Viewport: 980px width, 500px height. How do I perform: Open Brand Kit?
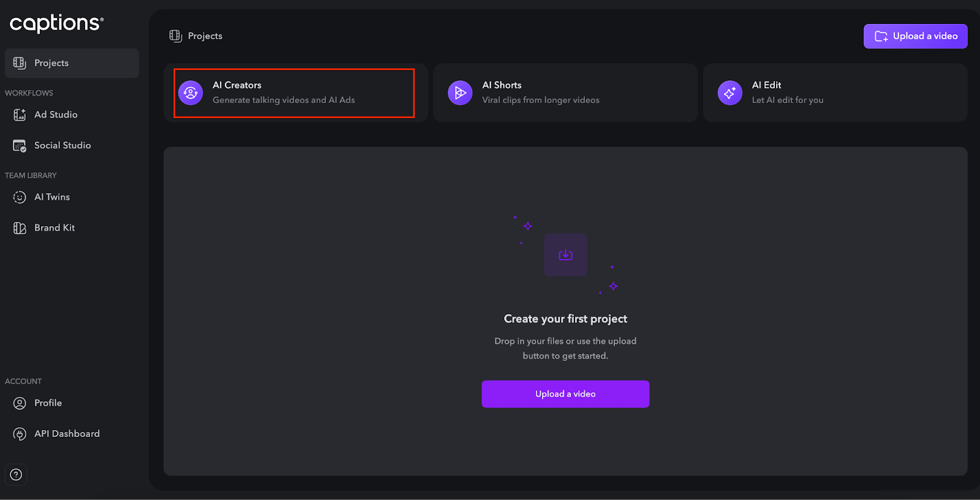coord(72,227)
